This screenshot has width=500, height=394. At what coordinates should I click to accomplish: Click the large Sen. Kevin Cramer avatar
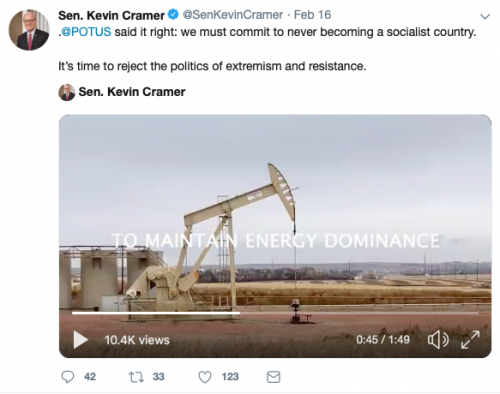pos(29,30)
